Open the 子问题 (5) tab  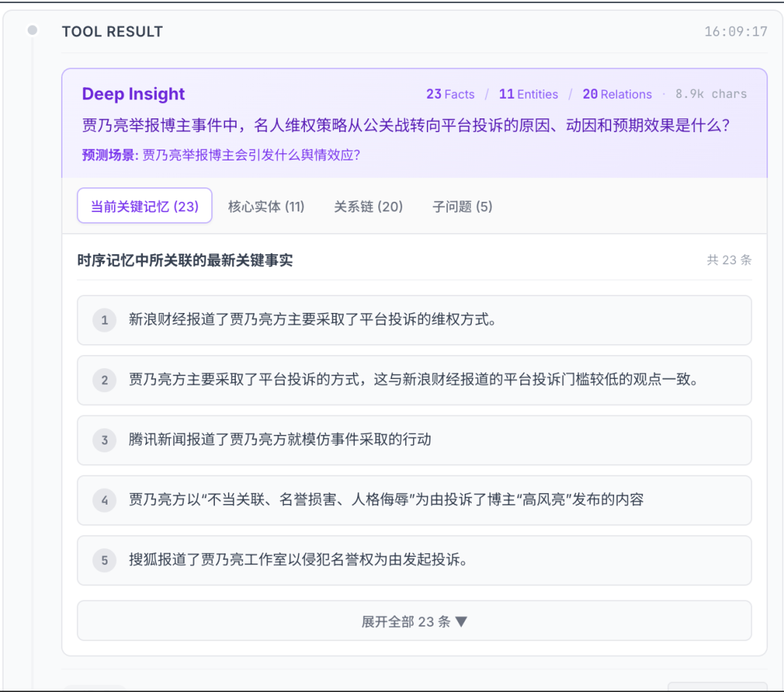coord(462,206)
